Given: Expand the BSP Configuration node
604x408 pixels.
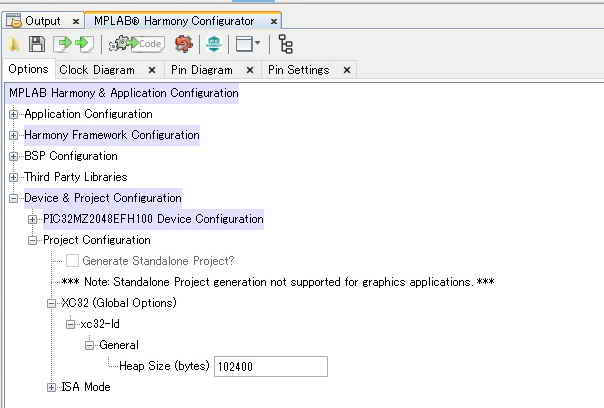Looking at the screenshot, I should pos(13,156).
